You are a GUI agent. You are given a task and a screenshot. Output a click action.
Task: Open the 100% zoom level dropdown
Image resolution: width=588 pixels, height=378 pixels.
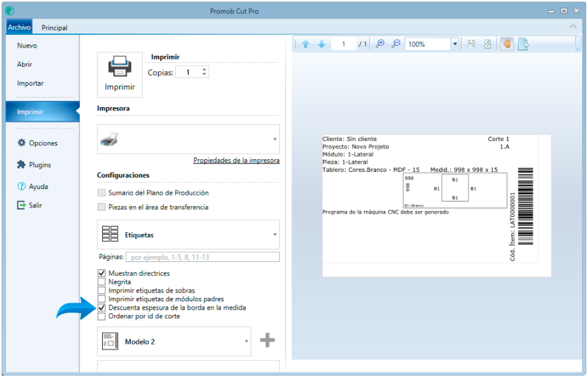pyautogui.click(x=455, y=44)
